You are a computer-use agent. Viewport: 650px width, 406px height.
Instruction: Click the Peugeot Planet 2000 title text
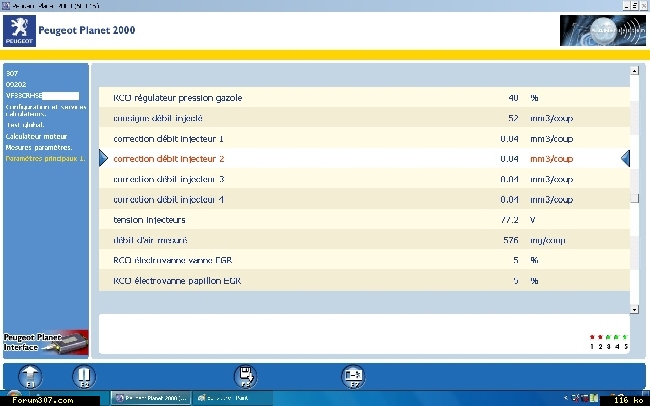click(x=87, y=30)
